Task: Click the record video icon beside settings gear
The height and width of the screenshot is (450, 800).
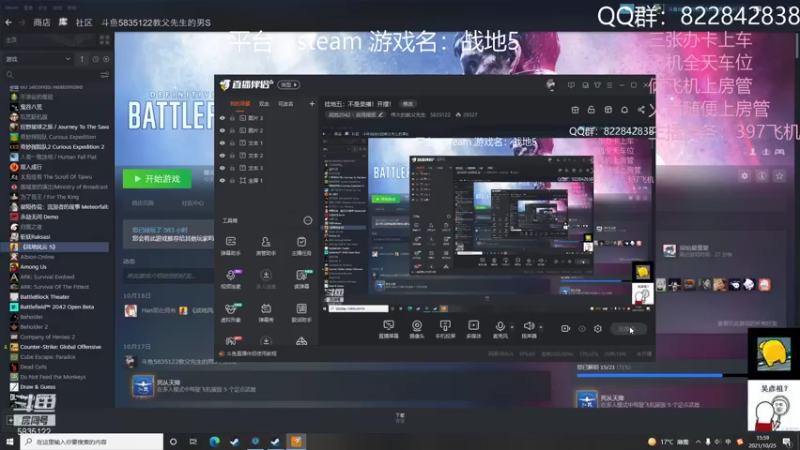Action: 565,329
